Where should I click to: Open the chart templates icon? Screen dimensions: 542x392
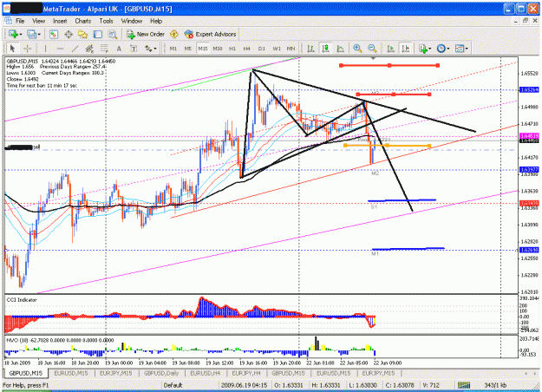460,49
